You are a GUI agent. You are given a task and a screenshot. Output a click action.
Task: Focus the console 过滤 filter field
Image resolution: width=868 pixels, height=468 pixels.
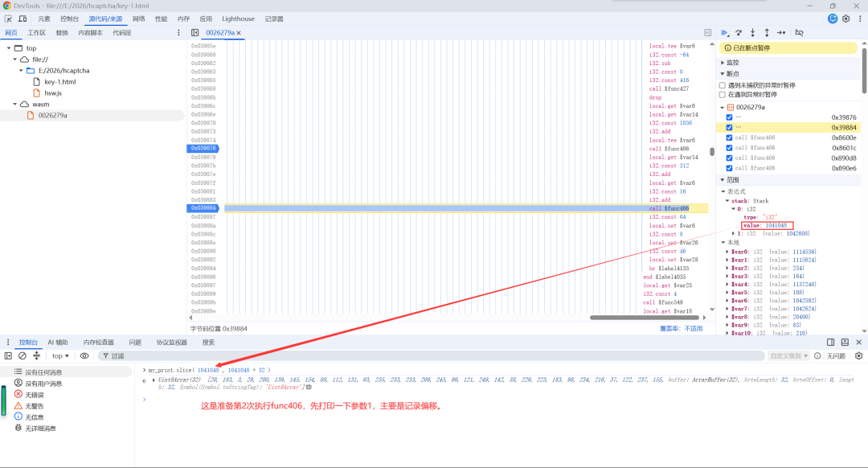[x=432, y=355]
